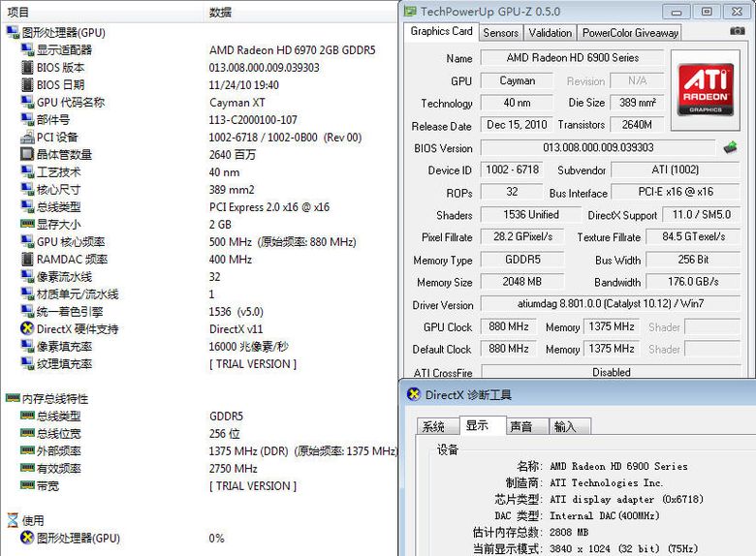Select the 16000 兆像素/秒 value
This screenshot has height=556, width=756.
tap(249, 347)
